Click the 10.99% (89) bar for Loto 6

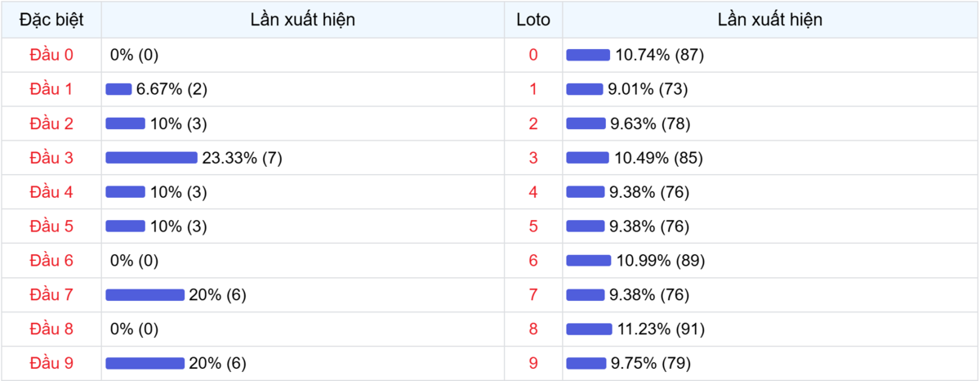click(x=588, y=261)
